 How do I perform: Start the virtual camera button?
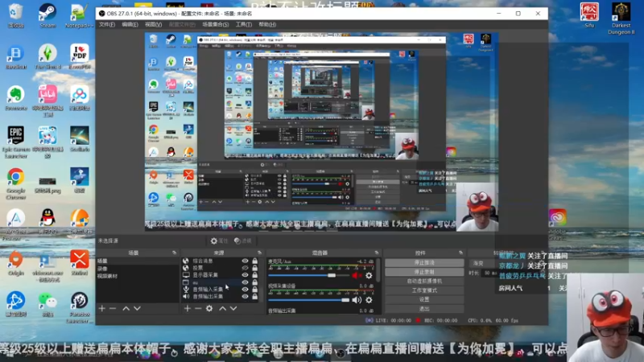424,281
